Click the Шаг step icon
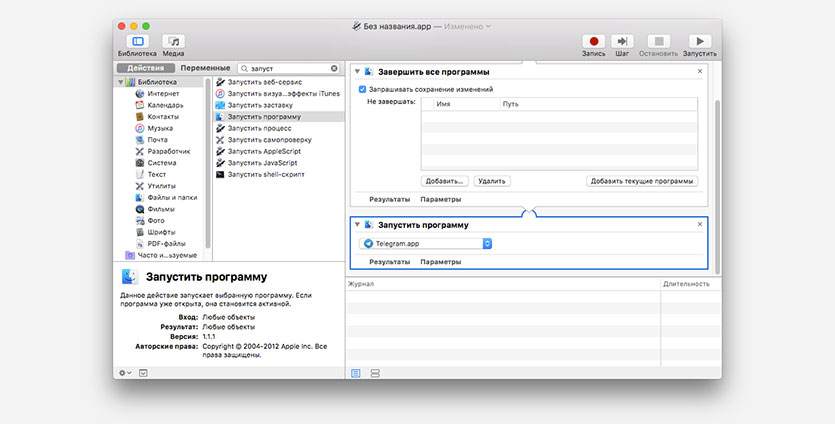Screen dimensions: 835x424 [623, 42]
